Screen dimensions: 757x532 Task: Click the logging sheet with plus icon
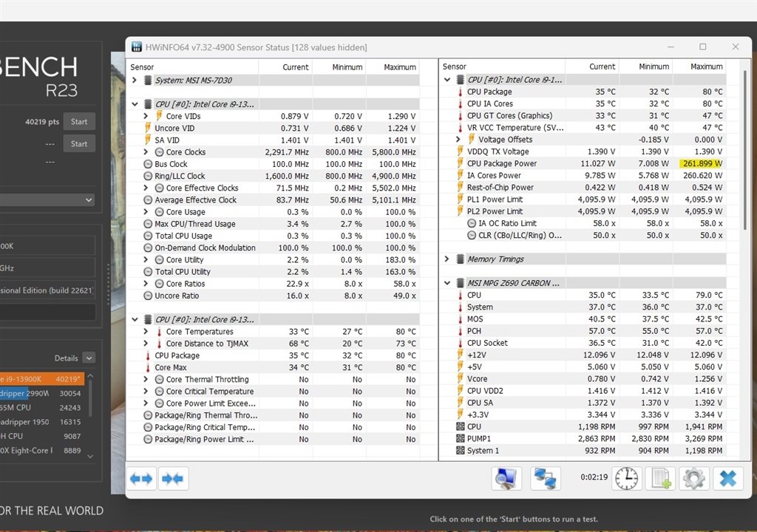click(x=661, y=478)
